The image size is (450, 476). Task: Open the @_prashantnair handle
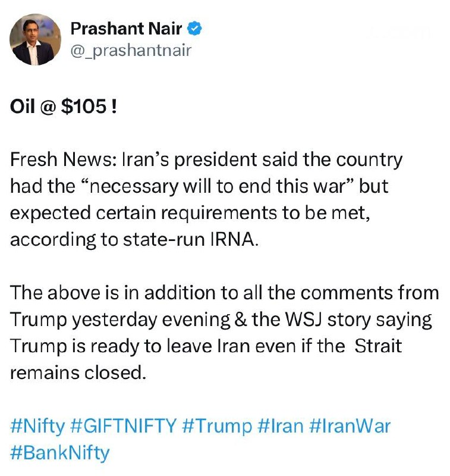coord(131,50)
